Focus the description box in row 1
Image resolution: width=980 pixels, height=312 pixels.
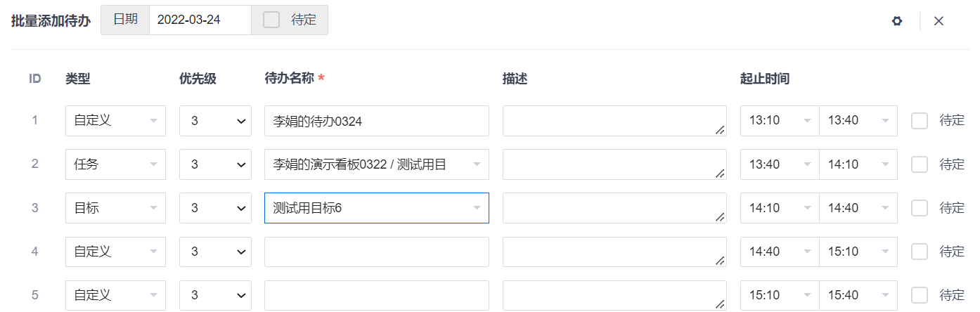click(x=614, y=121)
